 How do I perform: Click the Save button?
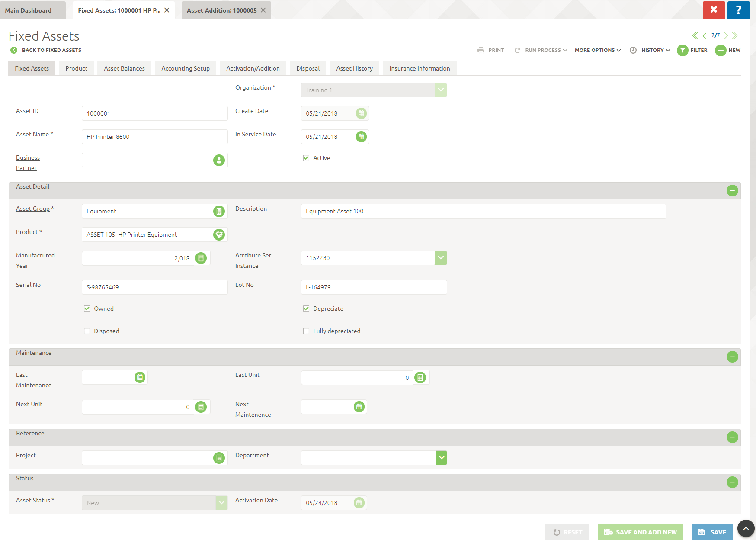(712, 532)
